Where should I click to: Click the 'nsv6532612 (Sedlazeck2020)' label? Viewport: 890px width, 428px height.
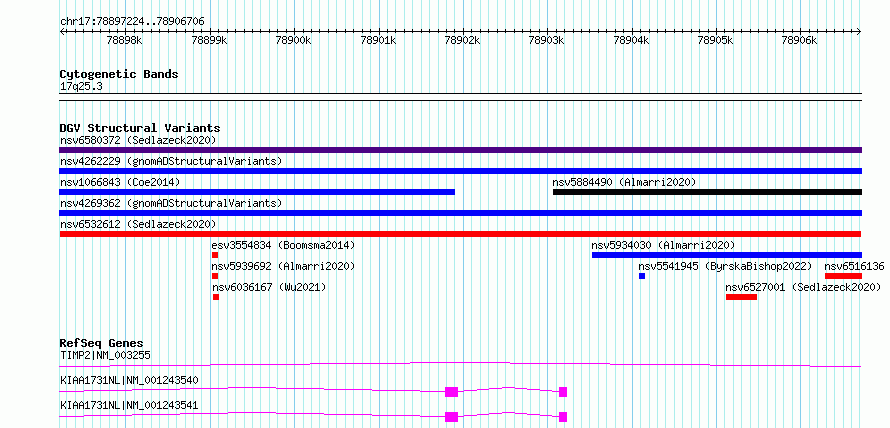point(138,224)
